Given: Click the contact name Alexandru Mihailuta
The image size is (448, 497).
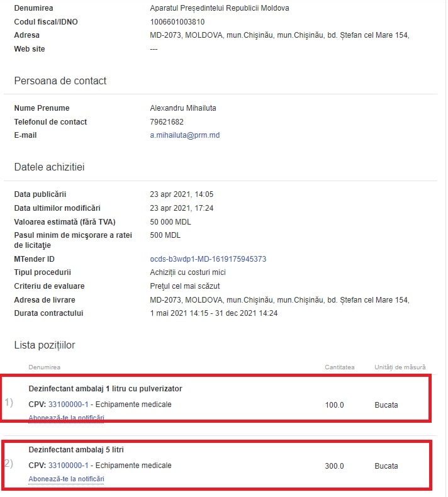Looking at the screenshot, I should pos(182,108).
